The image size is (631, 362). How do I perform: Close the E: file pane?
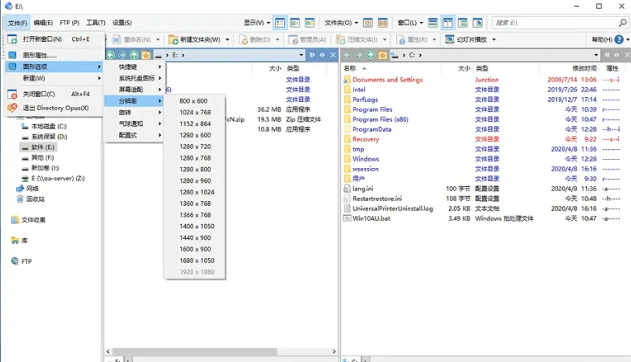point(333,55)
